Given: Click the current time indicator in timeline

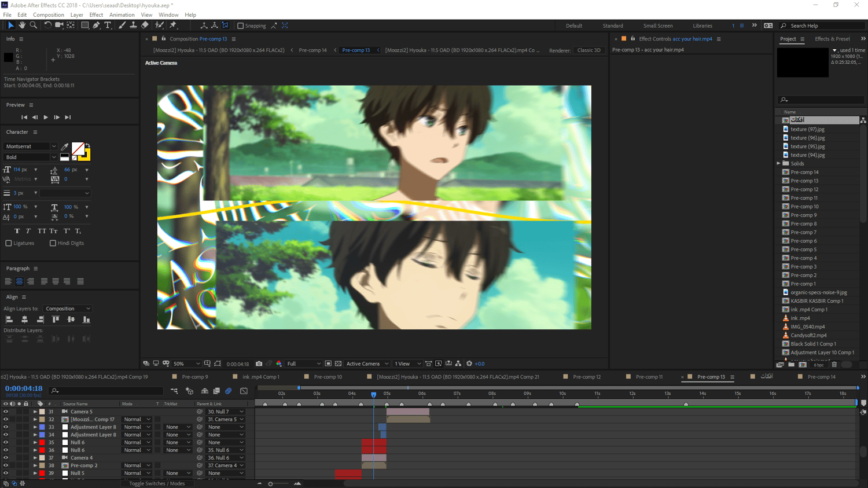Looking at the screenshot, I should coord(374,394).
